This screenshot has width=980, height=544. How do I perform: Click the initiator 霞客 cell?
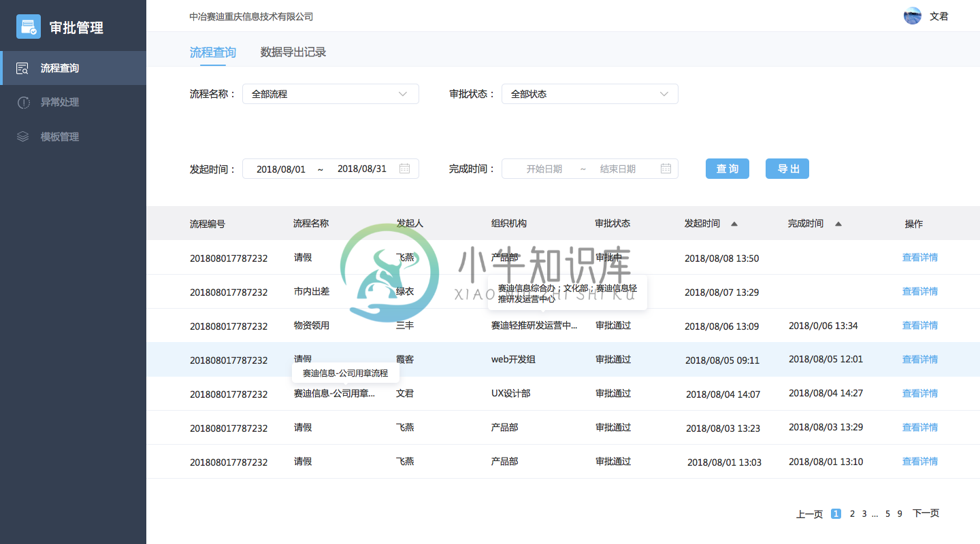click(405, 360)
